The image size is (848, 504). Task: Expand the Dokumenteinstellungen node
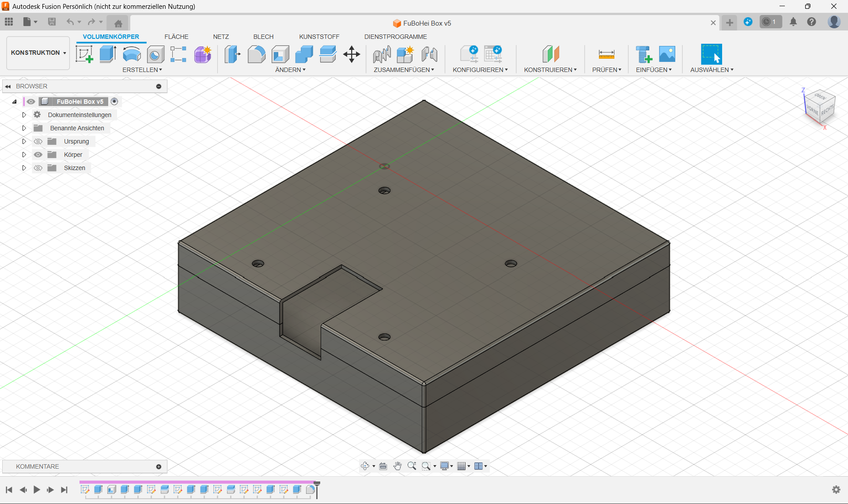click(x=24, y=115)
